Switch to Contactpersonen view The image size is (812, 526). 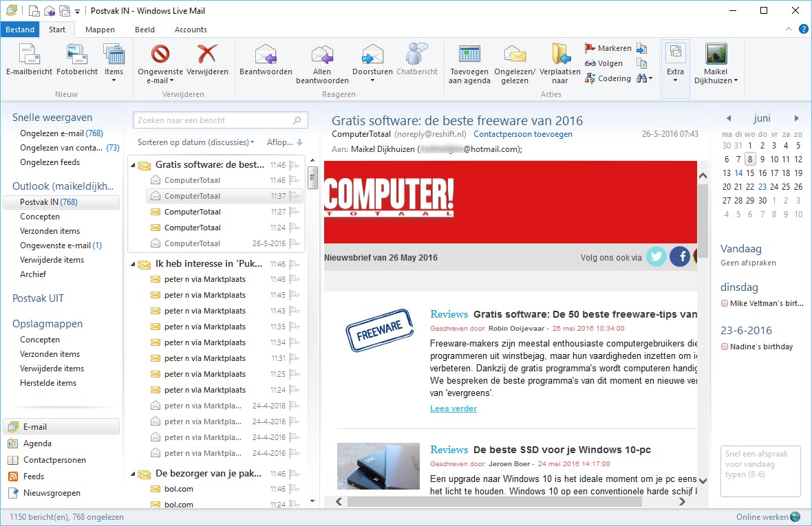coord(54,460)
